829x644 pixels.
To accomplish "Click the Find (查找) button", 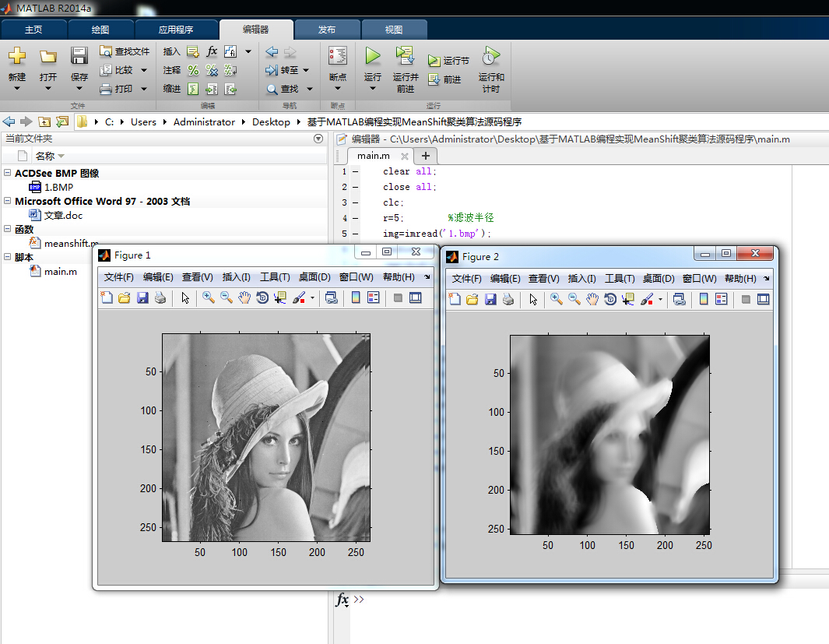I will [x=283, y=89].
